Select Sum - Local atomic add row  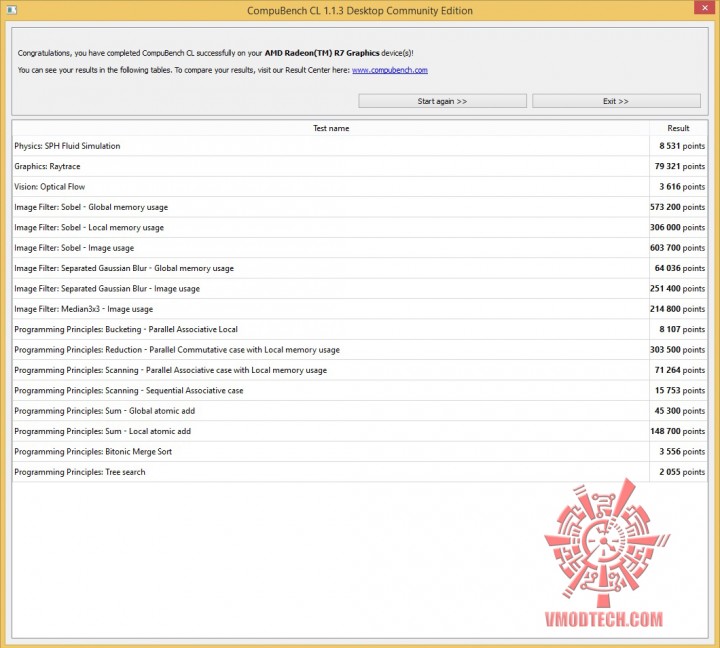click(360, 431)
